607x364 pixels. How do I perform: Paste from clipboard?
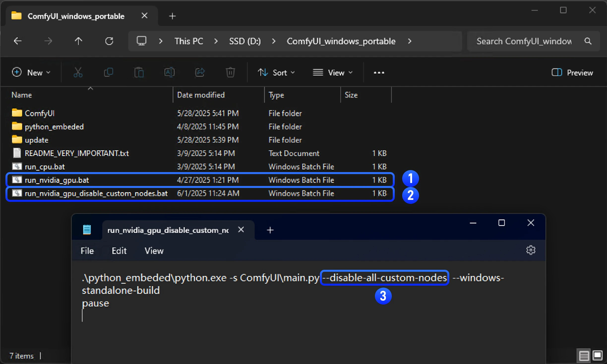[139, 72]
